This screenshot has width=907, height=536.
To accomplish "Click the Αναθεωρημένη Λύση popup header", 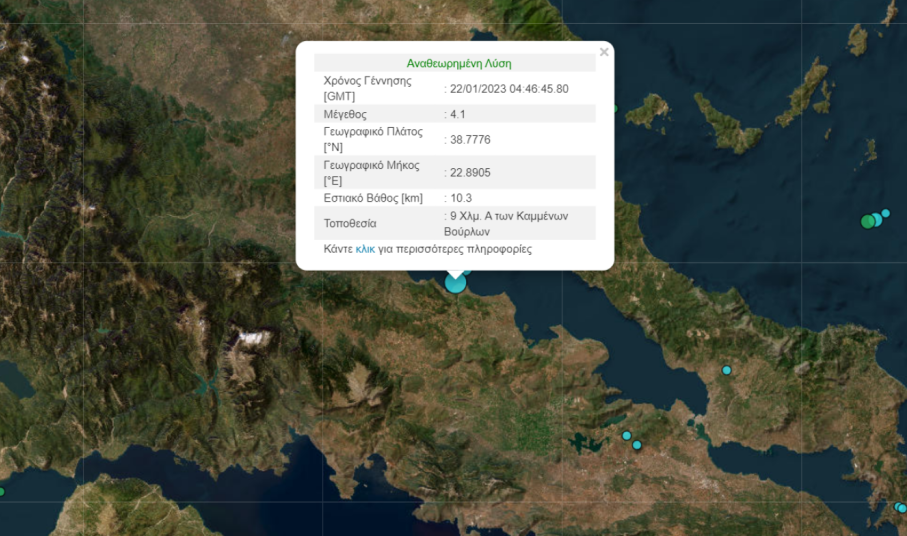I will pyautogui.click(x=459, y=62).
